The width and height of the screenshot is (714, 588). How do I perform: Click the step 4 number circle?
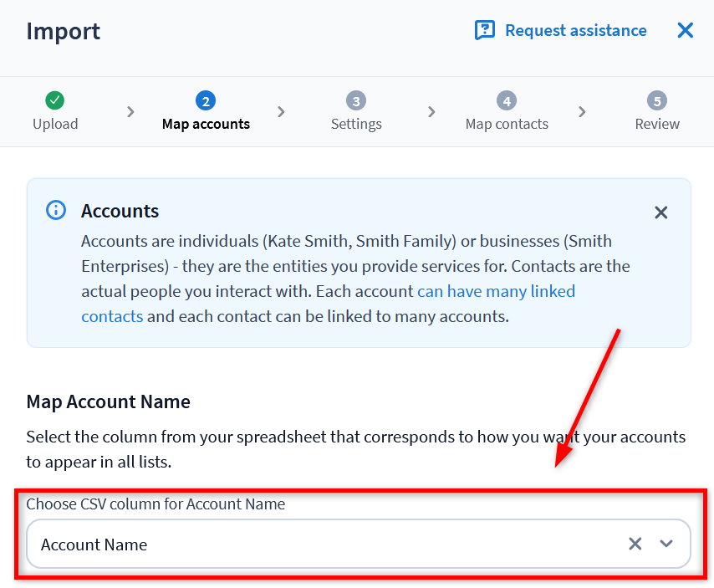(507, 100)
